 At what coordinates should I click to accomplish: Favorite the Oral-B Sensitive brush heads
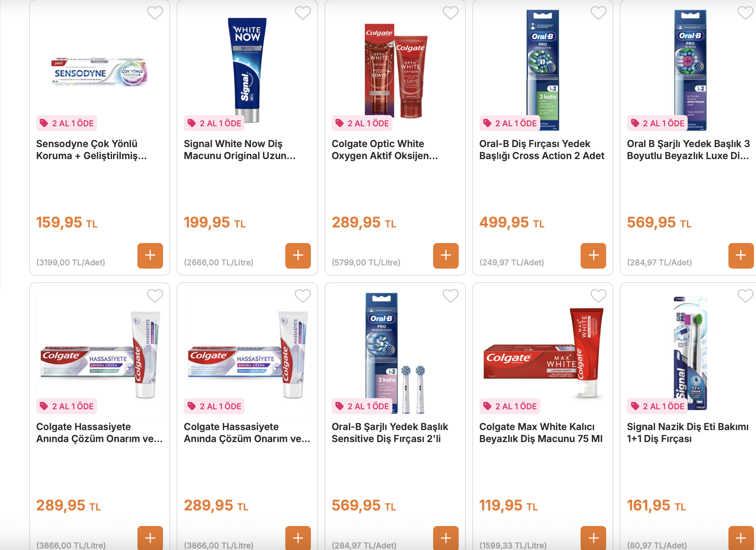point(451,296)
